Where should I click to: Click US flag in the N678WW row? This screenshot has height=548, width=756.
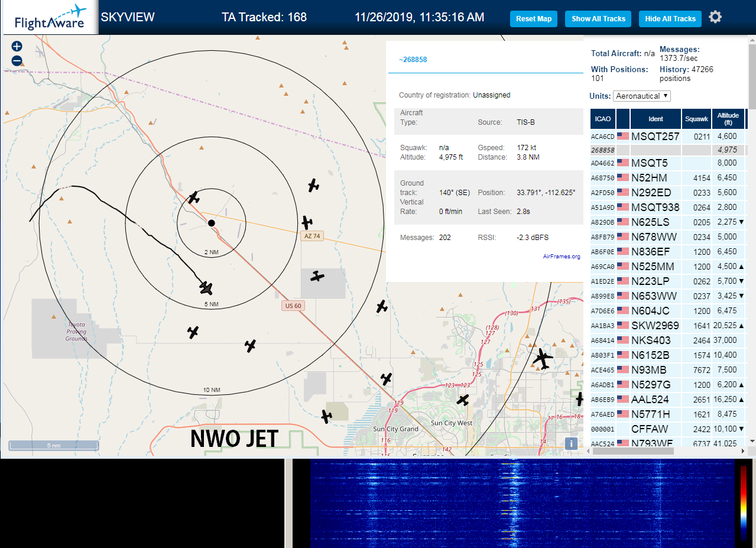click(623, 237)
